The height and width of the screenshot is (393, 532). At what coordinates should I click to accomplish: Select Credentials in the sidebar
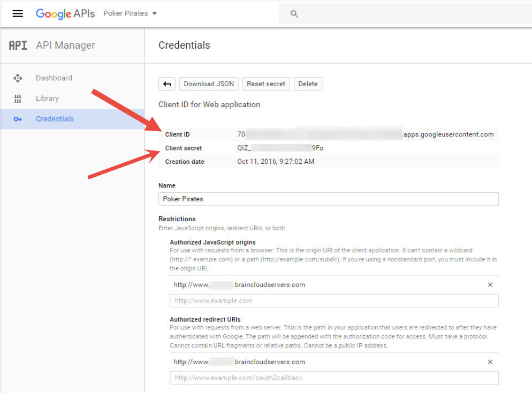pos(72,119)
